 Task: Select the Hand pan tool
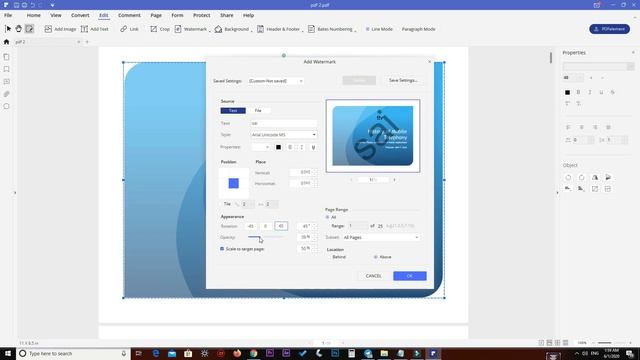pos(18,29)
